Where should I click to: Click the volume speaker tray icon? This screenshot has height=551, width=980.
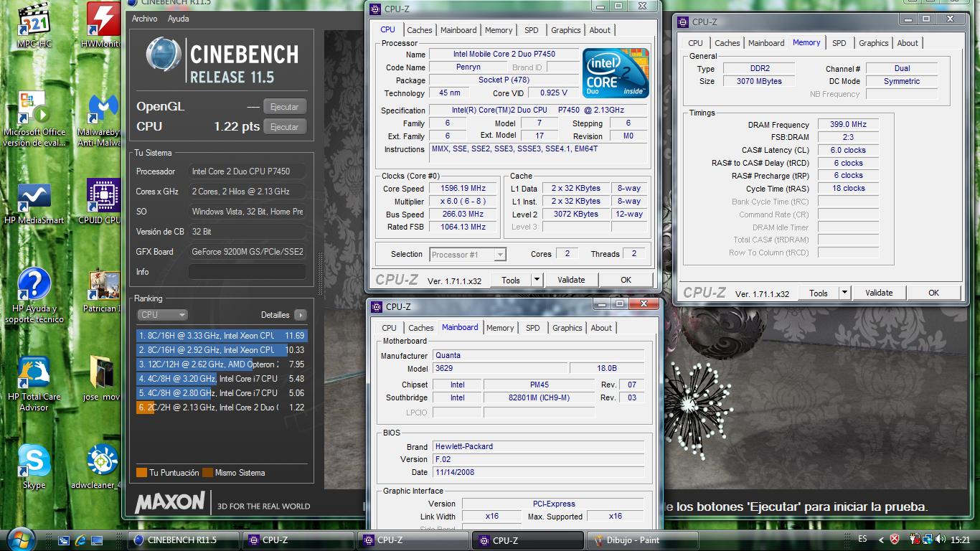point(941,540)
